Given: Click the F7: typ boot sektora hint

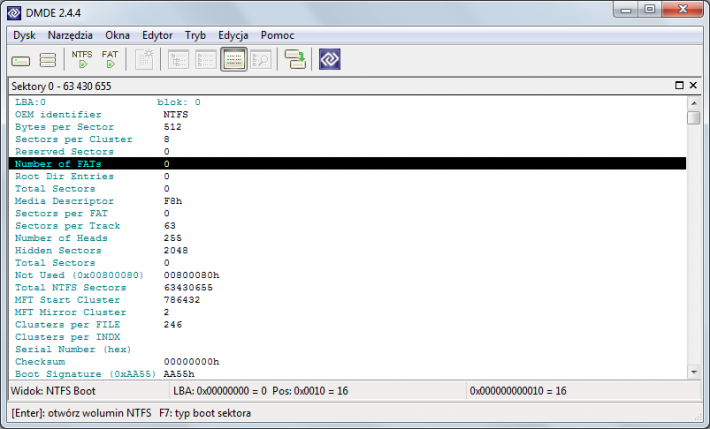Looking at the screenshot, I should (205, 413).
